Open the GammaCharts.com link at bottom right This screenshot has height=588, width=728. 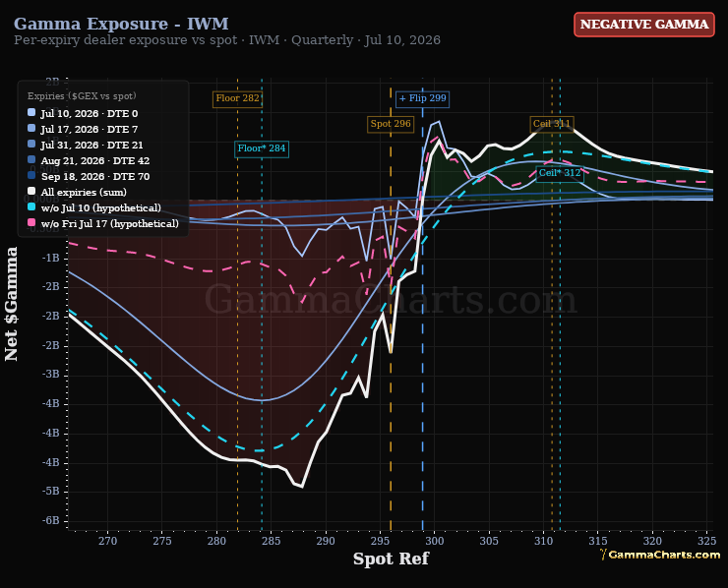pos(661,555)
